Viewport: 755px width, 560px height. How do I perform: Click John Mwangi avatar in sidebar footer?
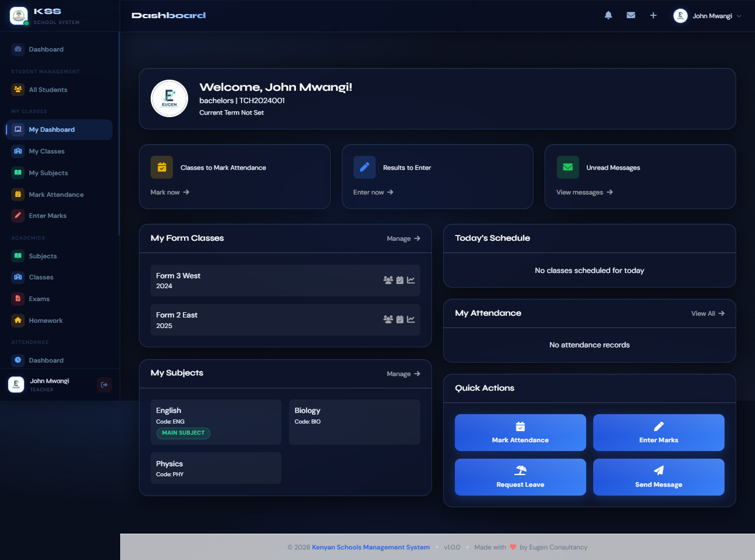(x=16, y=384)
